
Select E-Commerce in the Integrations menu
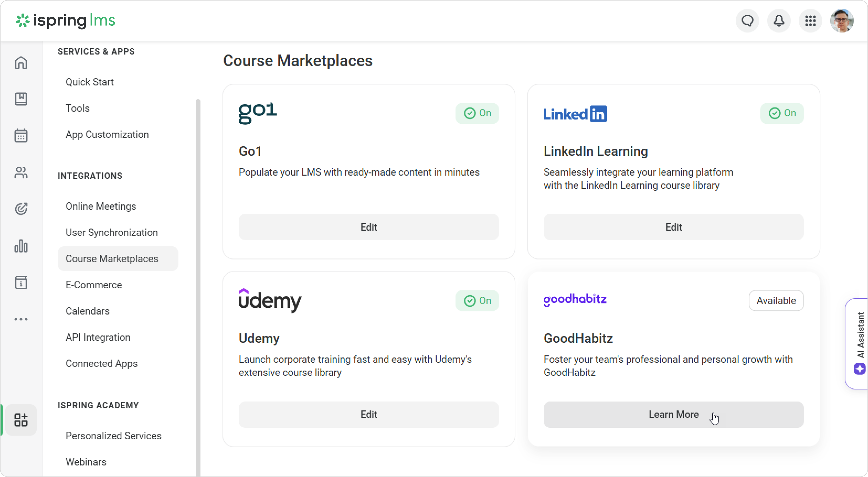click(94, 285)
